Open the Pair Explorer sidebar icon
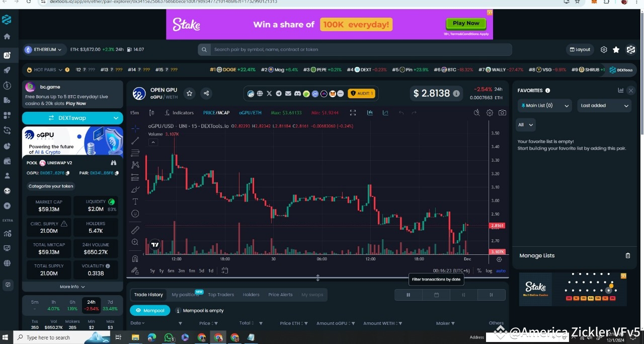Screen dimensions: 644x344 click(x=7, y=55)
